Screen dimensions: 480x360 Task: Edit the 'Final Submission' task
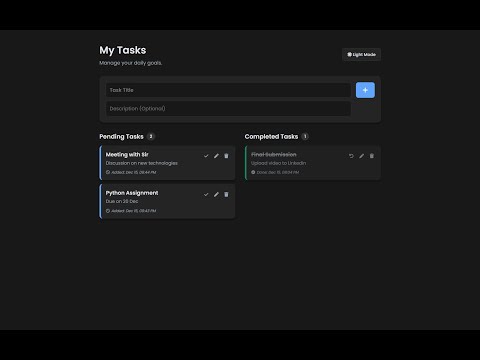(362, 156)
